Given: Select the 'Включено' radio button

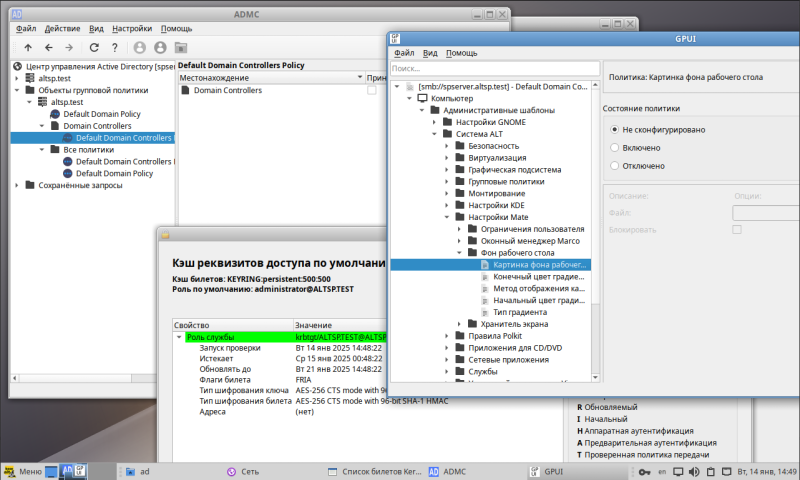Looking at the screenshot, I should (x=614, y=148).
